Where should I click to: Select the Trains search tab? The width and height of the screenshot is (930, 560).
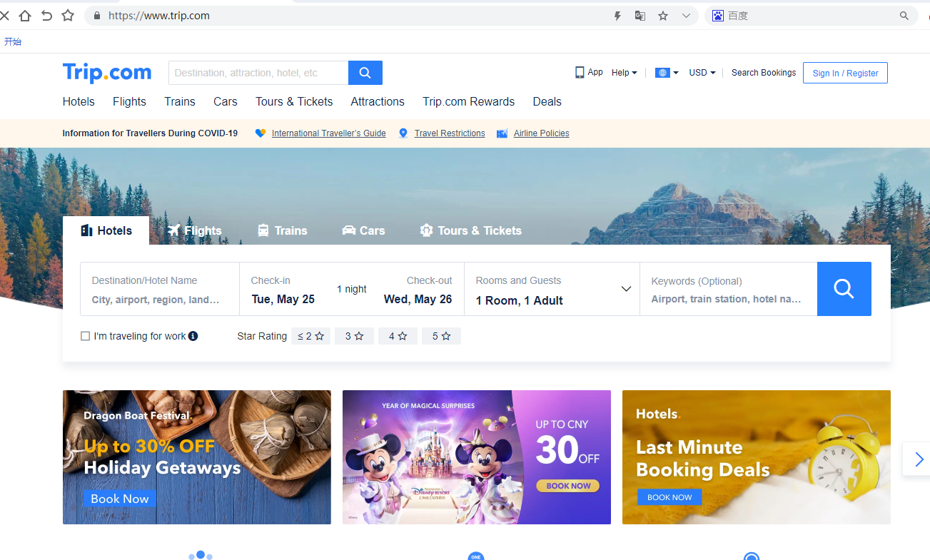(x=282, y=230)
